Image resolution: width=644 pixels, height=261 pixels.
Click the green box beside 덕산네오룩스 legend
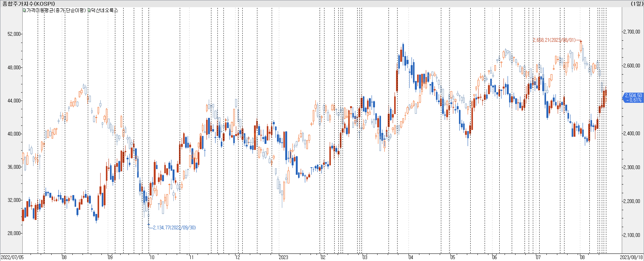coord(89,10)
